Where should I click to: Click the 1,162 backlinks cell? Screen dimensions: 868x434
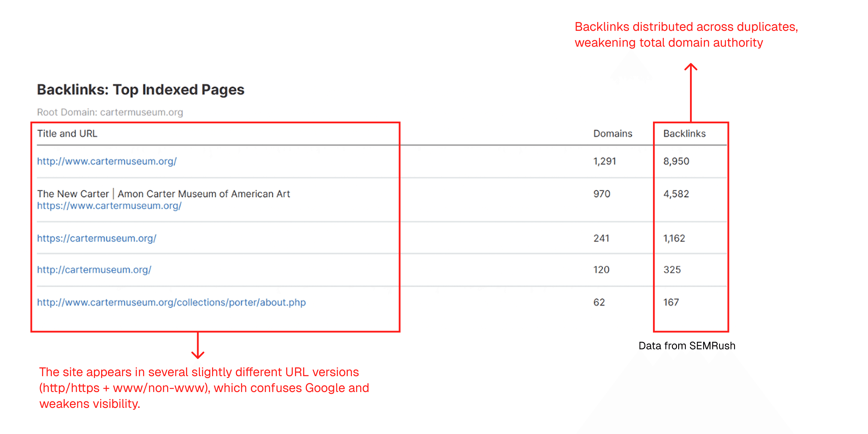(674, 238)
